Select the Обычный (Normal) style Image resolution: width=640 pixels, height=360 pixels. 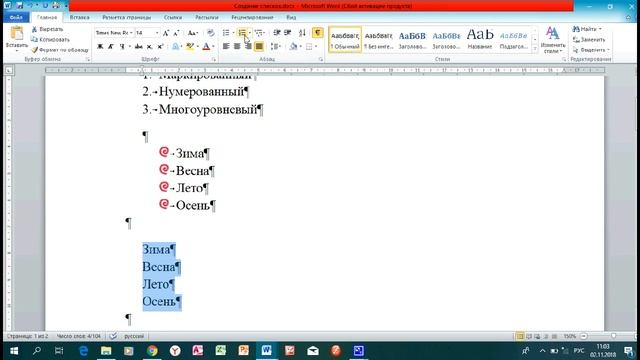[345, 40]
